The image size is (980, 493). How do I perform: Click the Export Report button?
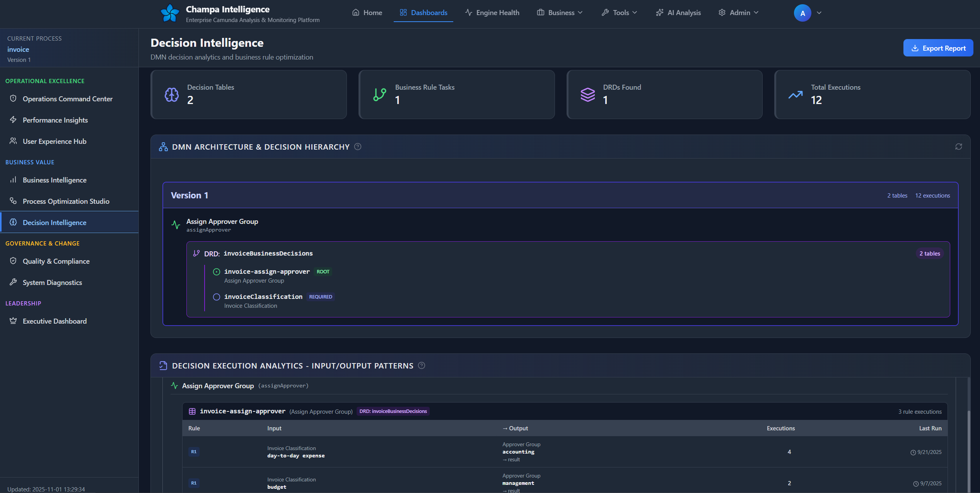click(938, 48)
